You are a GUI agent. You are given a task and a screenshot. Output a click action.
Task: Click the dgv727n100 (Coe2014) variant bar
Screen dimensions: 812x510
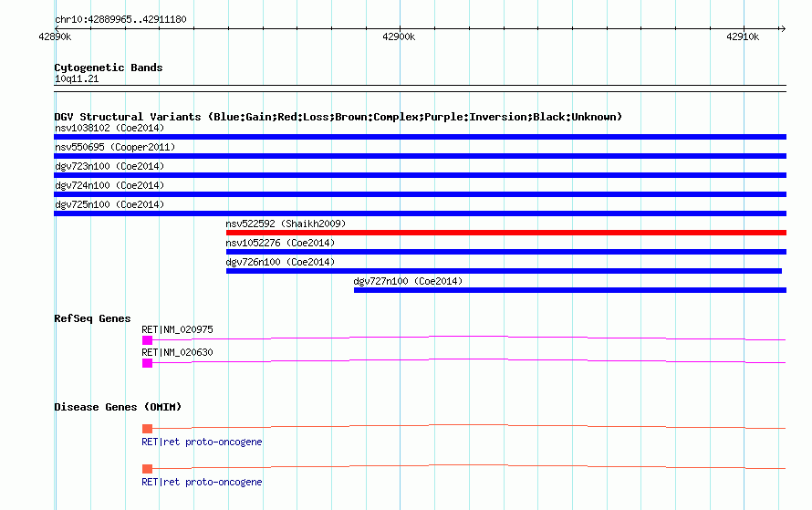coord(570,290)
